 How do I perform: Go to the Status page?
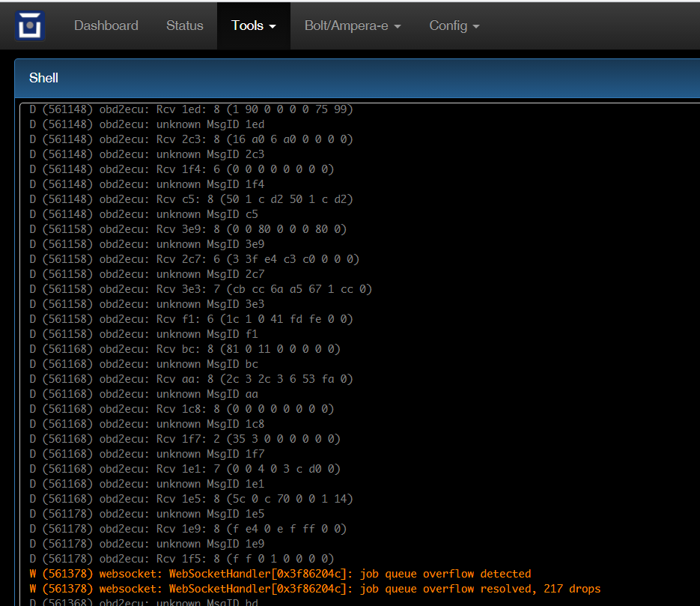tap(185, 25)
